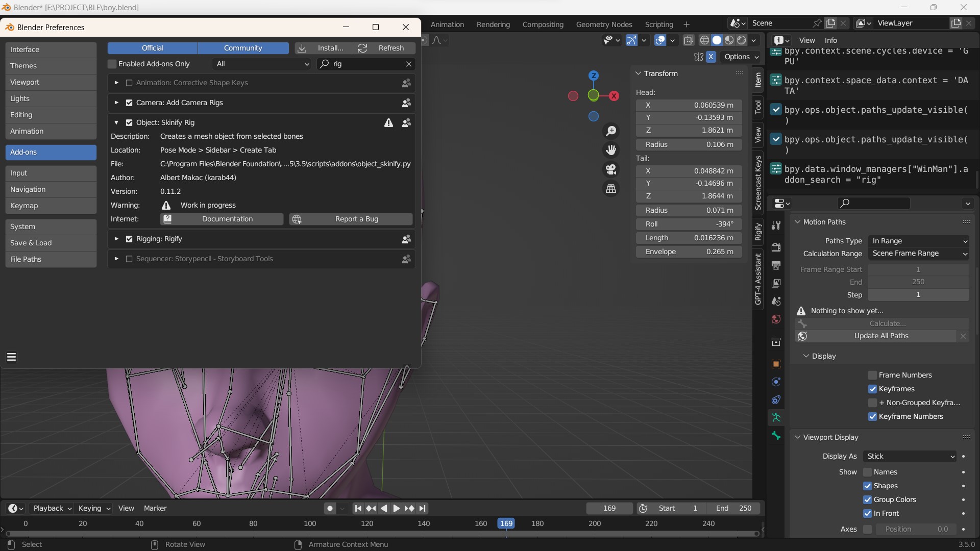Open Rigify sidebar tab

pyautogui.click(x=758, y=232)
